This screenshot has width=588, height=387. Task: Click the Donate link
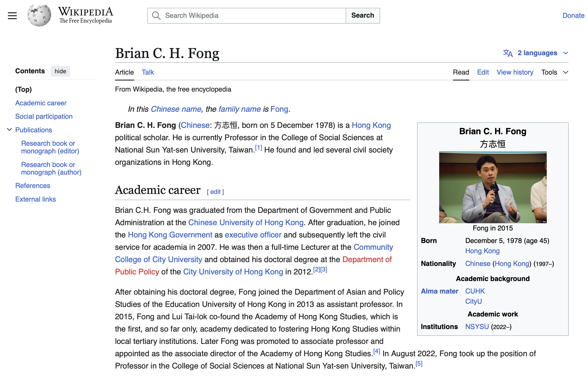[573, 16]
